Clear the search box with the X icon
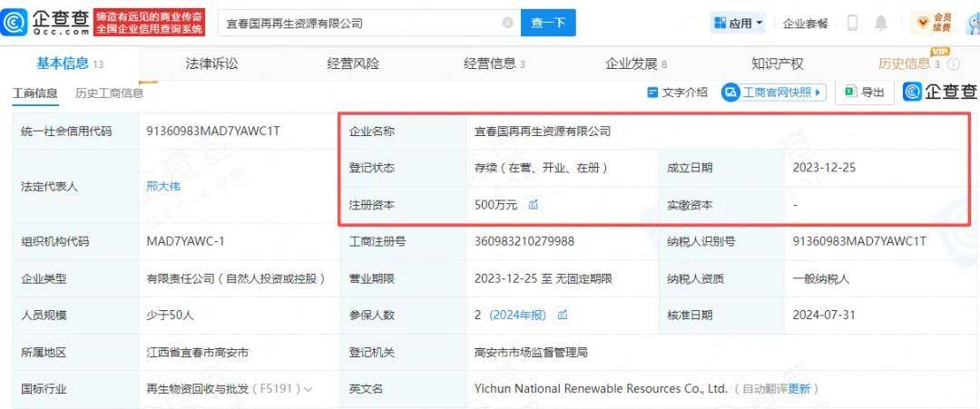 [507, 23]
